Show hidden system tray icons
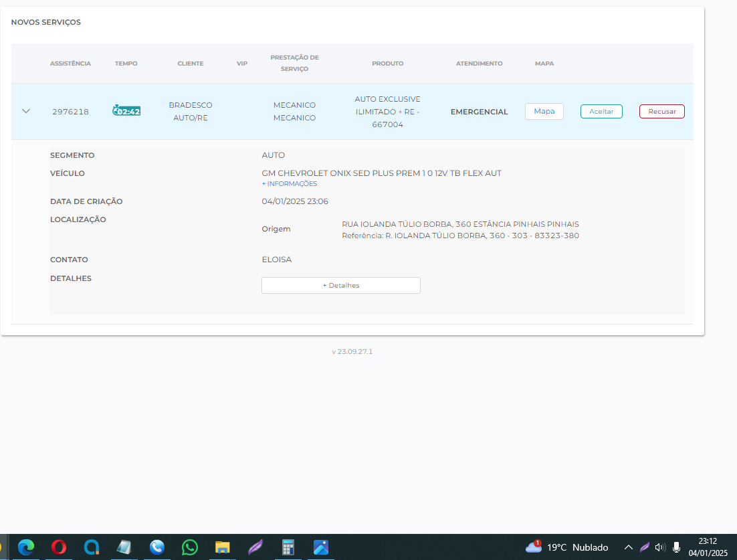This screenshot has width=737, height=560. point(628,547)
